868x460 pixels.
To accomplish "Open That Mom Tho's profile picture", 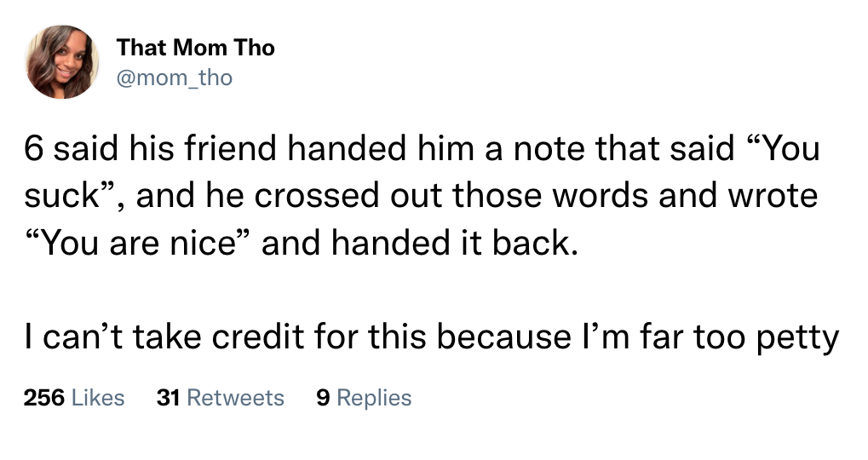I will point(62,62).
